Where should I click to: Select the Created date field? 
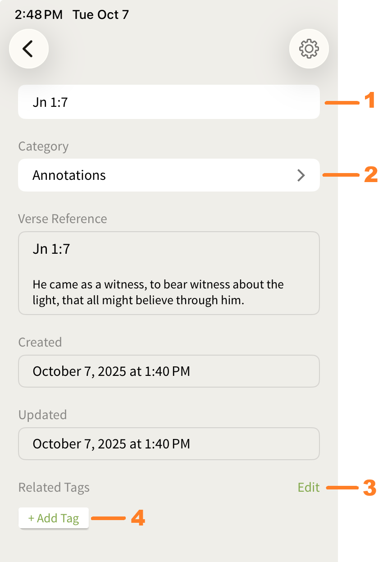169,371
